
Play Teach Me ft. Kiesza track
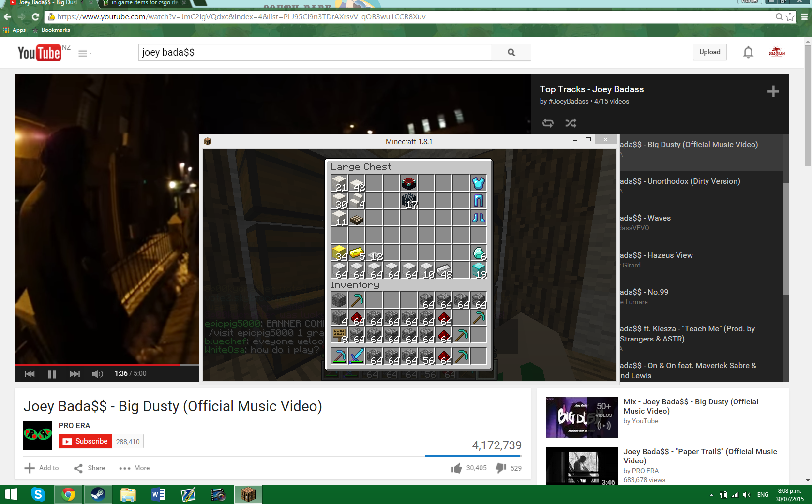click(x=700, y=337)
